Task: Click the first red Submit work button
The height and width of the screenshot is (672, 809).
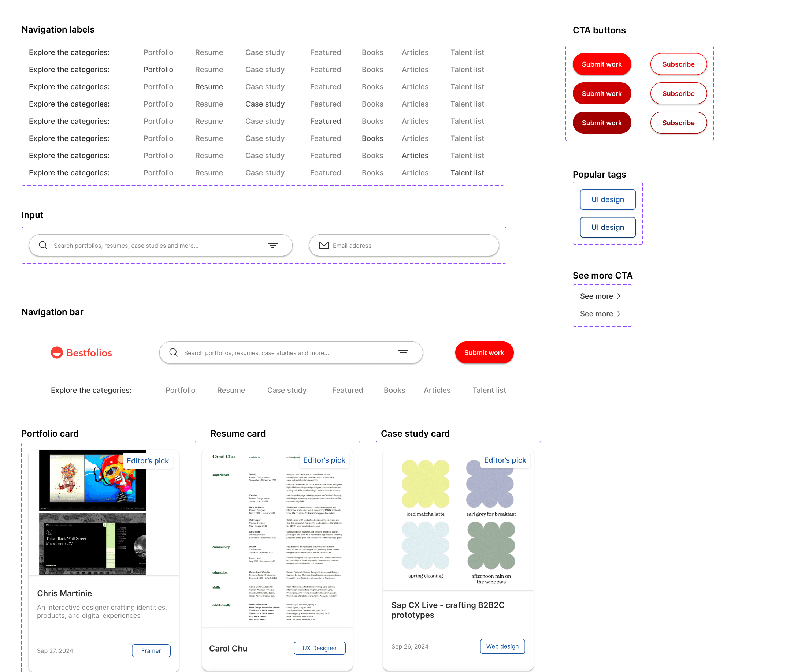Action: point(602,64)
